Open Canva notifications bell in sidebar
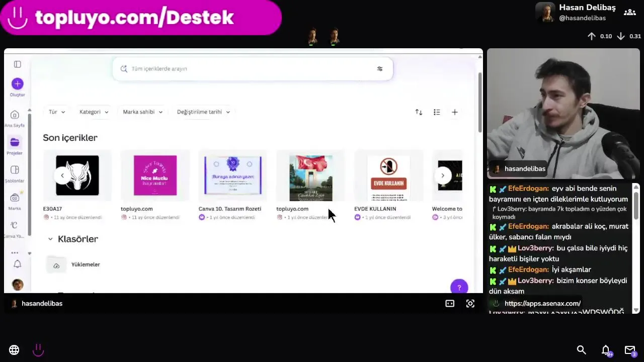The width and height of the screenshot is (644, 362). tap(17, 264)
